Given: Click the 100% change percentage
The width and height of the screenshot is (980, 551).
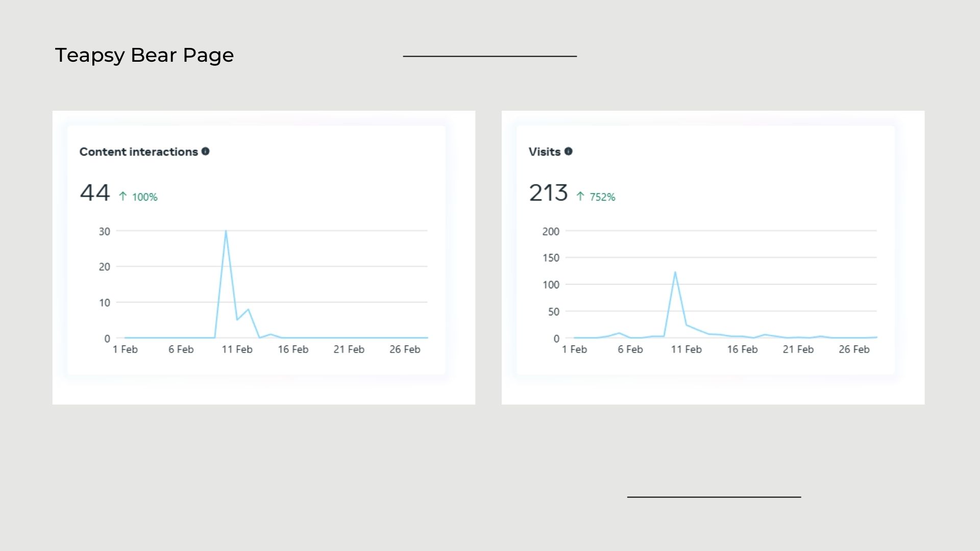Looking at the screenshot, I should (144, 197).
